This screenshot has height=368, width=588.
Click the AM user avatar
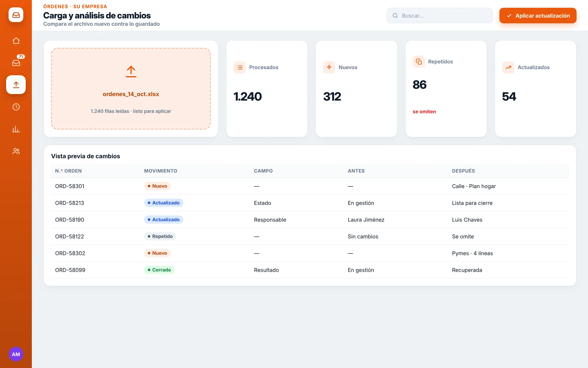point(16,354)
